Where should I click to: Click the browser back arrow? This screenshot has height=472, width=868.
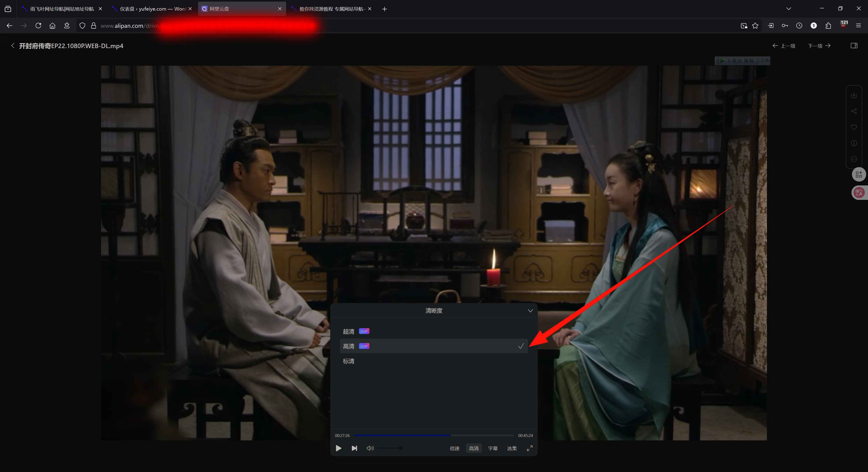9,26
